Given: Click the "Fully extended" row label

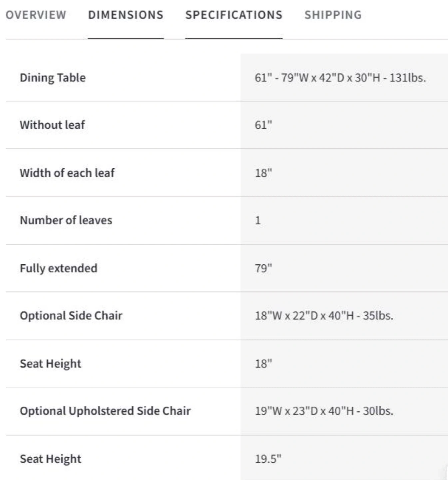Looking at the screenshot, I should point(59,268).
